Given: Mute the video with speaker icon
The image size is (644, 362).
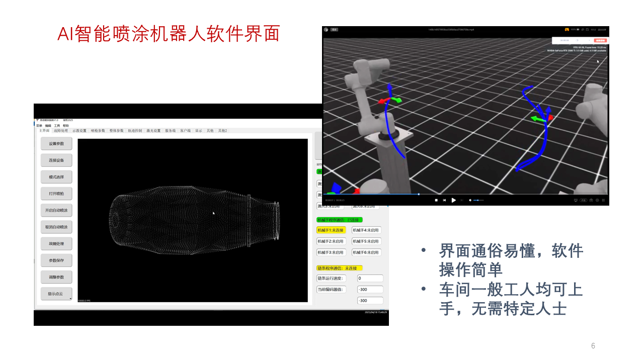Looking at the screenshot, I should (x=470, y=200).
